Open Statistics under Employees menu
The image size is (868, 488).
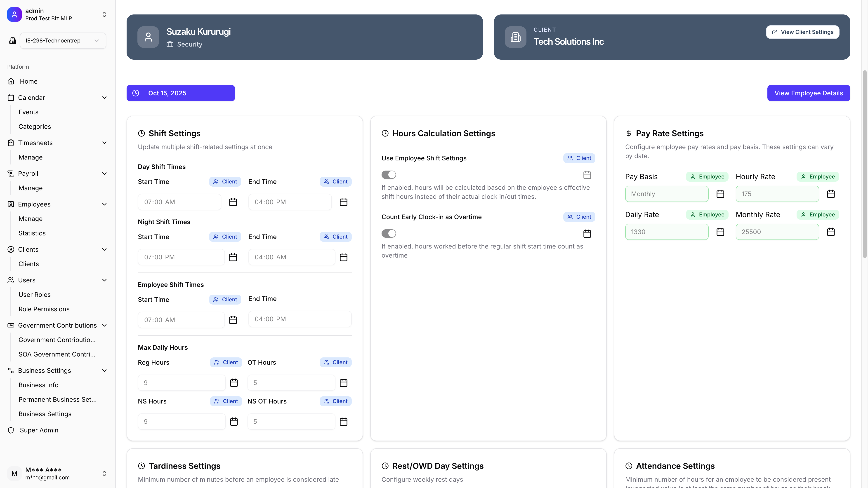32,233
